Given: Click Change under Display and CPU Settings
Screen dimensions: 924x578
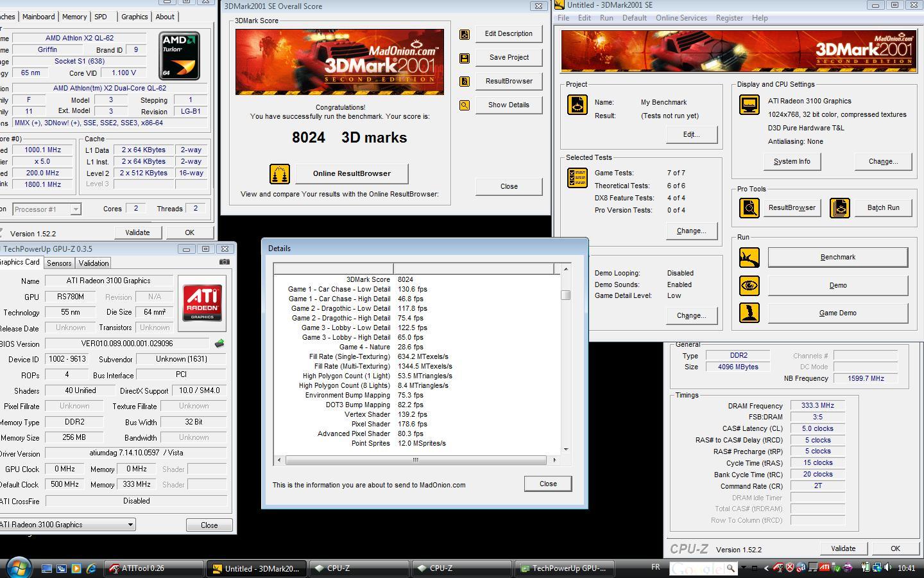Looking at the screenshot, I should point(883,162).
